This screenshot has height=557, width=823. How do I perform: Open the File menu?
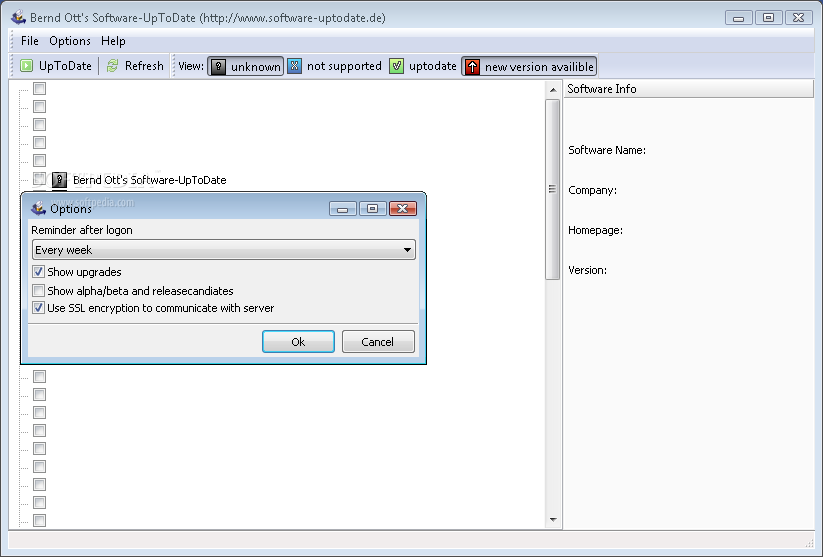tap(29, 41)
